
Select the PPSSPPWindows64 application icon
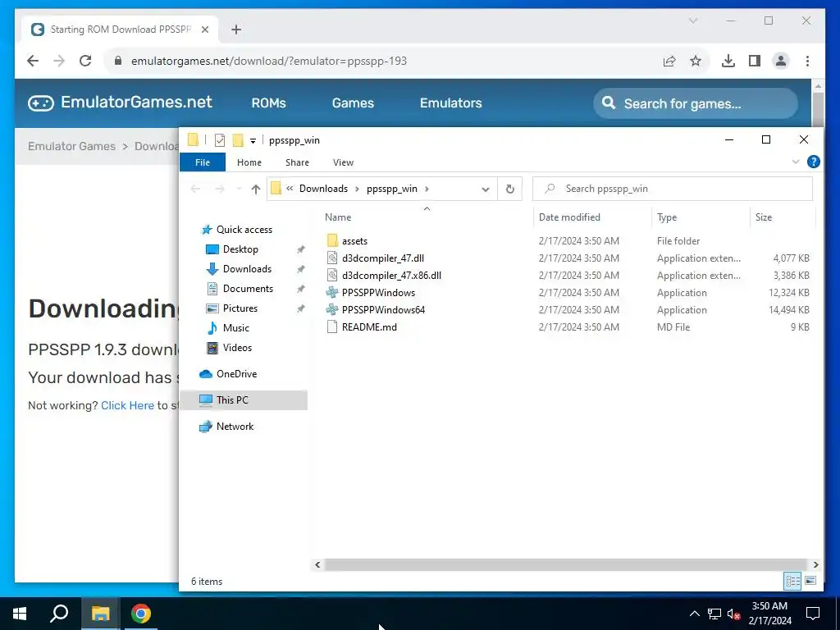tap(332, 309)
